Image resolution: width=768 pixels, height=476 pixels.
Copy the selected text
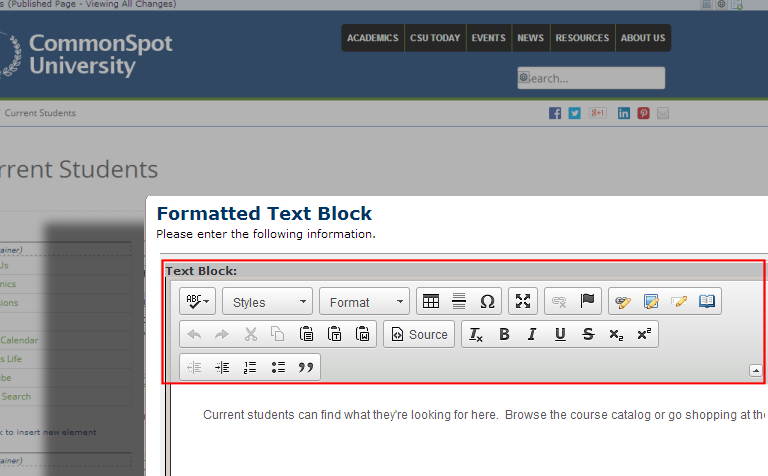click(x=278, y=334)
